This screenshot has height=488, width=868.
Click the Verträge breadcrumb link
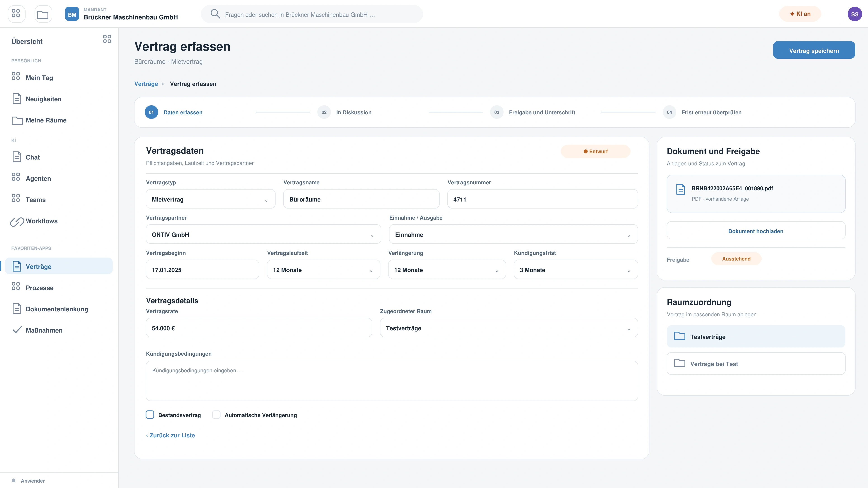point(146,84)
